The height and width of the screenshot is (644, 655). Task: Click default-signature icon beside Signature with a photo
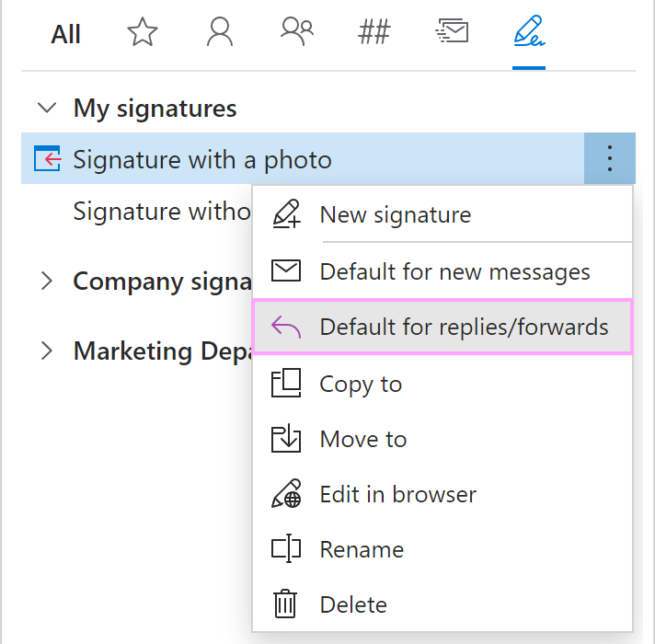[x=47, y=158]
